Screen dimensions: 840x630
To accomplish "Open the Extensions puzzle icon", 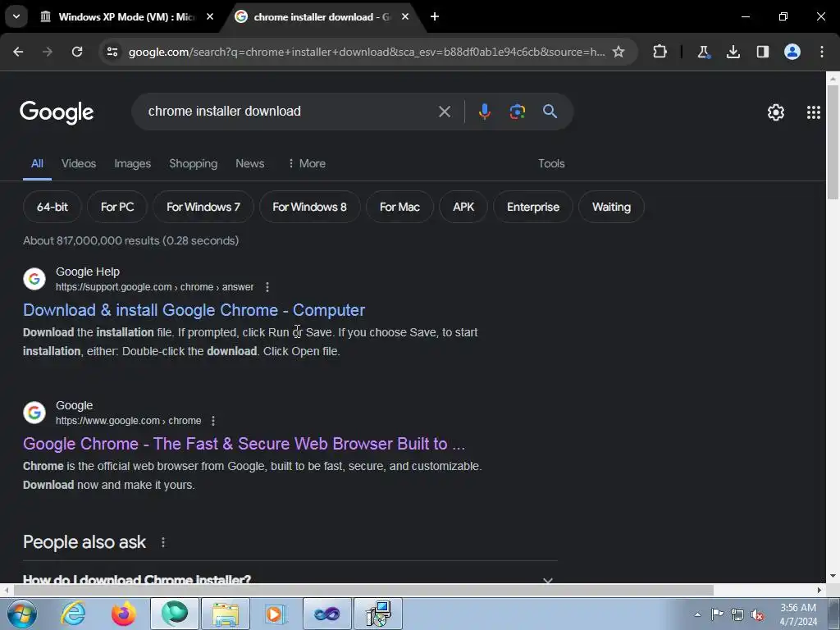I will tap(660, 52).
